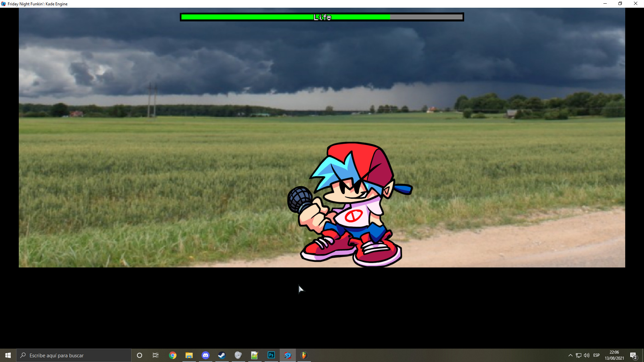This screenshot has width=644, height=362.
Task: Restore down the game window
Action: tap(620, 4)
